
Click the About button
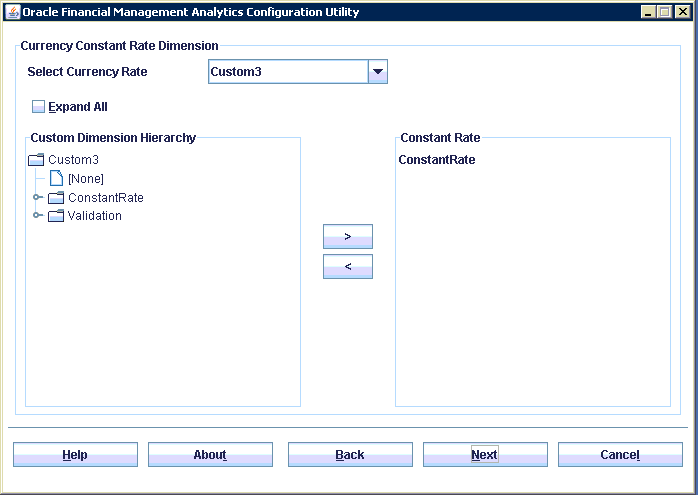(x=210, y=454)
